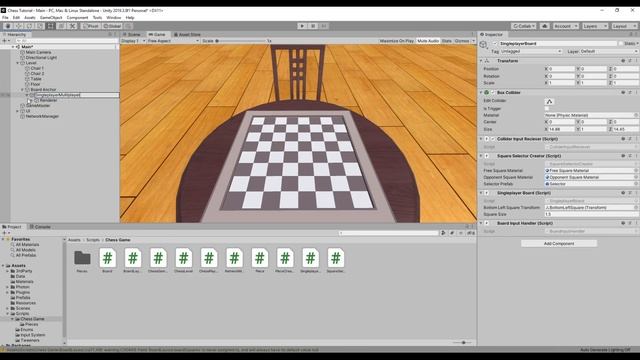Click the Collab button

[524, 26]
